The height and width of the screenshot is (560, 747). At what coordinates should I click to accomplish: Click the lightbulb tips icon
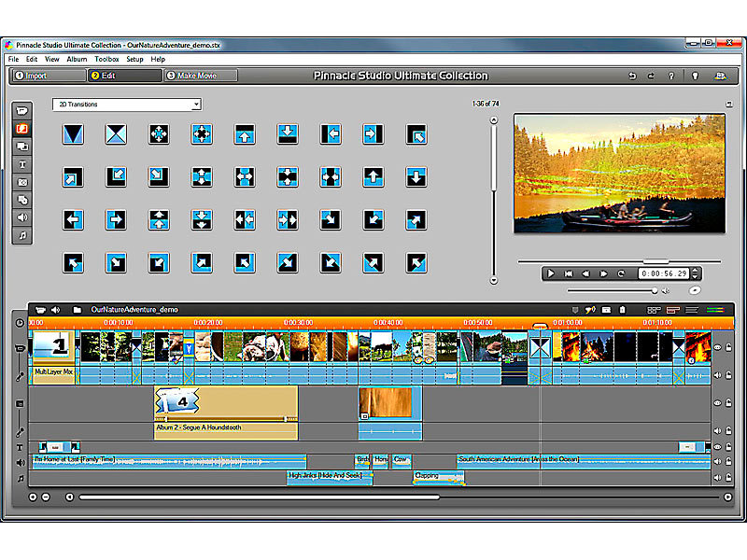tap(695, 76)
